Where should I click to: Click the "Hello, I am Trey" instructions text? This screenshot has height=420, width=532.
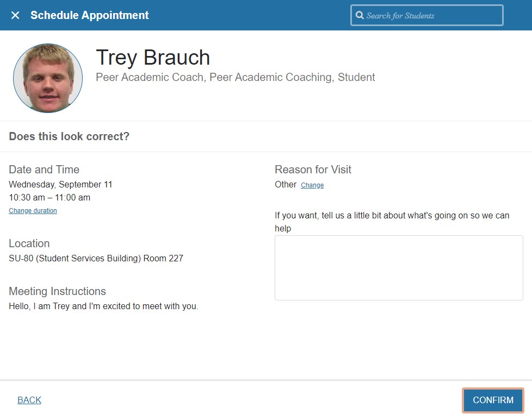103,306
